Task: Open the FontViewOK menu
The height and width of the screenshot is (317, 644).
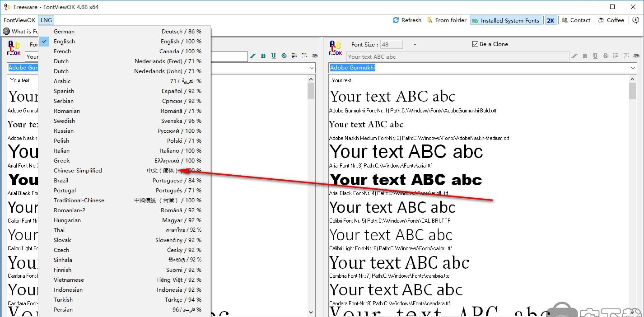Action: pyautogui.click(x=19, y=20)
